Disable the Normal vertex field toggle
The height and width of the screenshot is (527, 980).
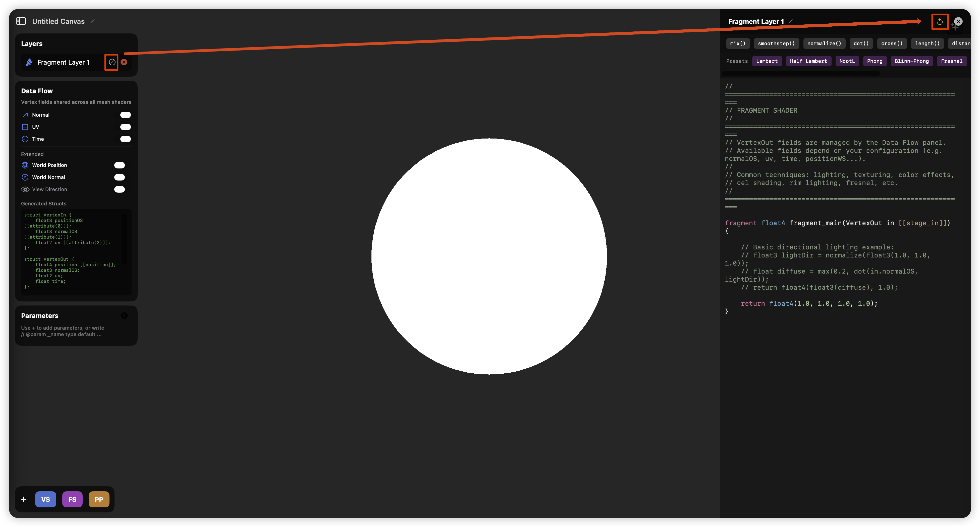click(x=126, y=115)
